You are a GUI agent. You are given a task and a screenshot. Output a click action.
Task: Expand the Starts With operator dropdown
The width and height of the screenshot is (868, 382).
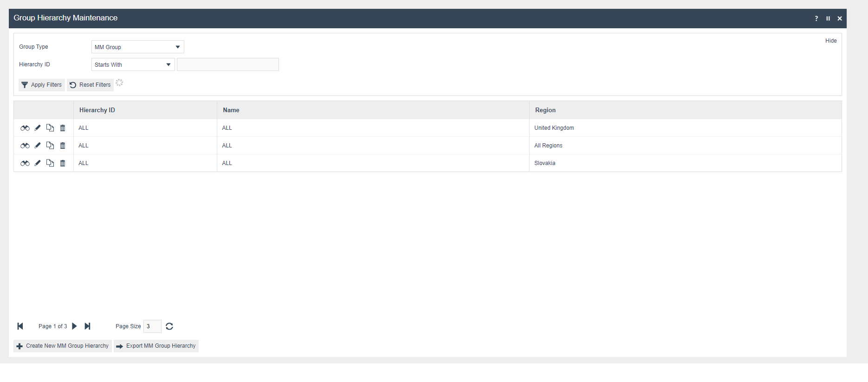[x=133, y=64]
